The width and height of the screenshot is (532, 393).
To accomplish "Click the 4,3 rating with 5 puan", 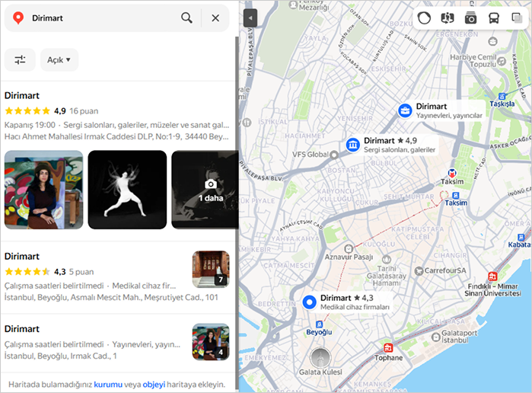I will (x=49, y=272).
